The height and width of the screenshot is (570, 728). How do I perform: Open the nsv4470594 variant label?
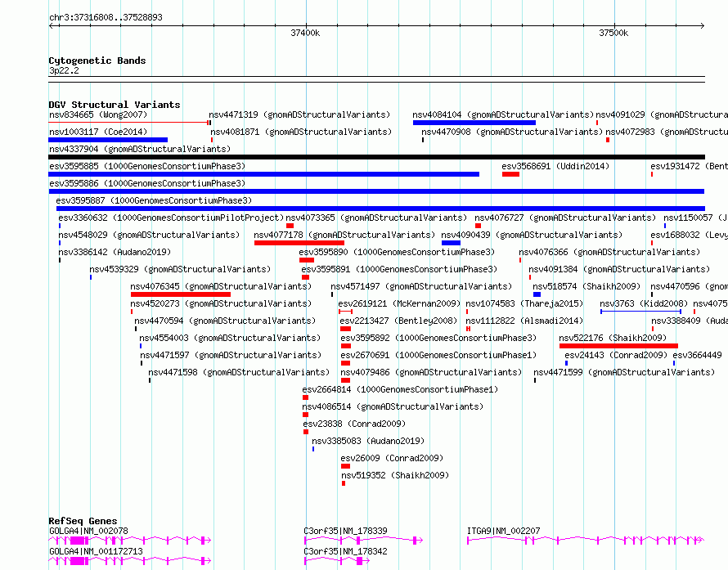click(225, 321)
